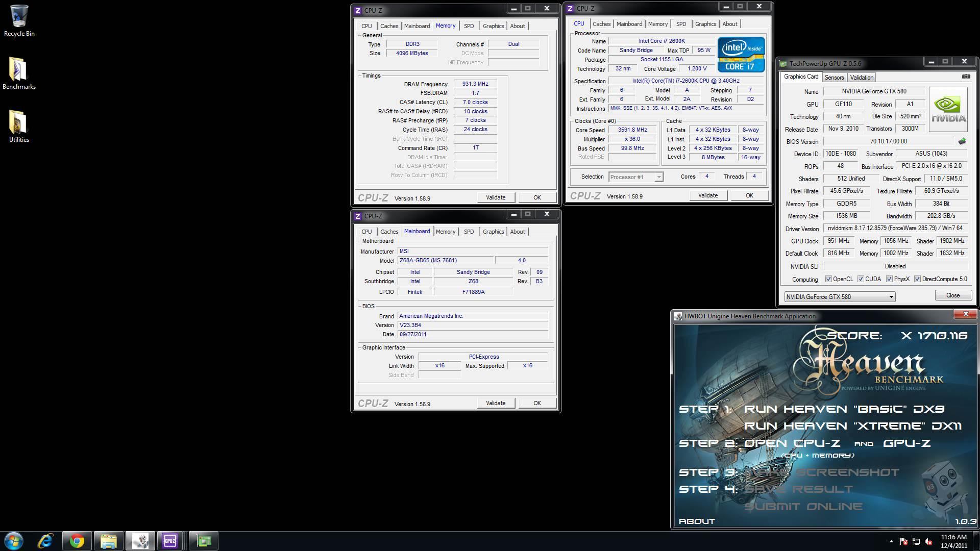This screenshot has width=980, height=551.
Task: Click Validate in memory CPU-Z window
Action: click(496, 197)
